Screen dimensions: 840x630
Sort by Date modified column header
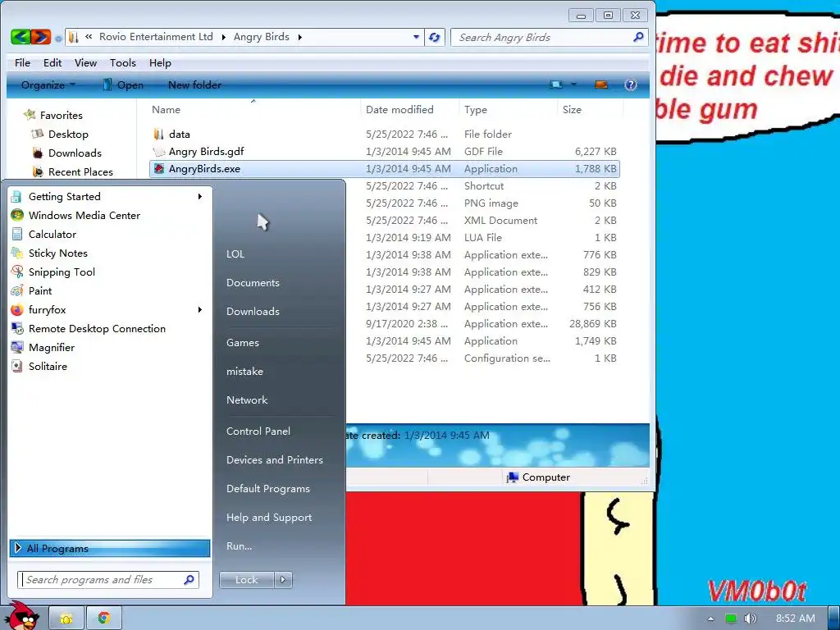(399, 109)
